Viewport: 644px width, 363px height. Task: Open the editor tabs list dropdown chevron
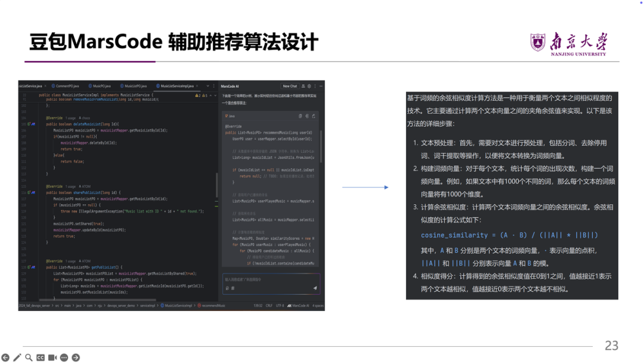coord(208,86)
